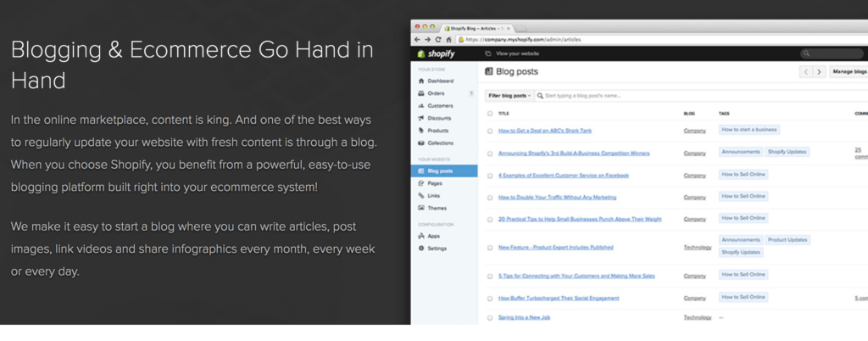Screen dimensions: 868x341
Task: Check the box for How Buffer Turbocharged post
Action: click(x=490, y=299)
